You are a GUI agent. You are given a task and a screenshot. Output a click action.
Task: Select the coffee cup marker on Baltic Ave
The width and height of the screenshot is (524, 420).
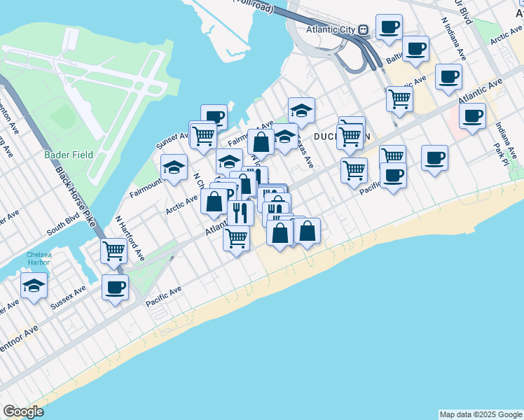[x=415, y=50]
